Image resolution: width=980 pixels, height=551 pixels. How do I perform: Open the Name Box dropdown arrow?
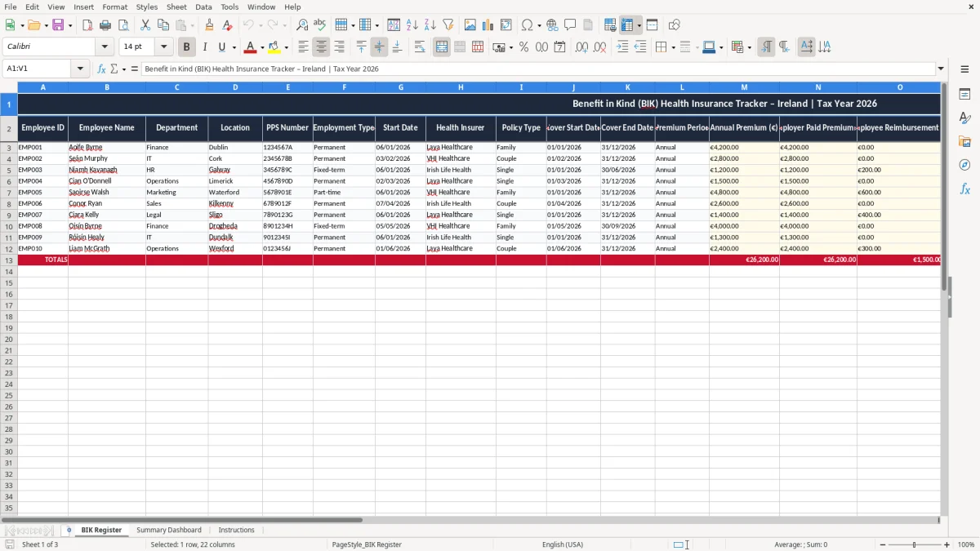point(81,69)
